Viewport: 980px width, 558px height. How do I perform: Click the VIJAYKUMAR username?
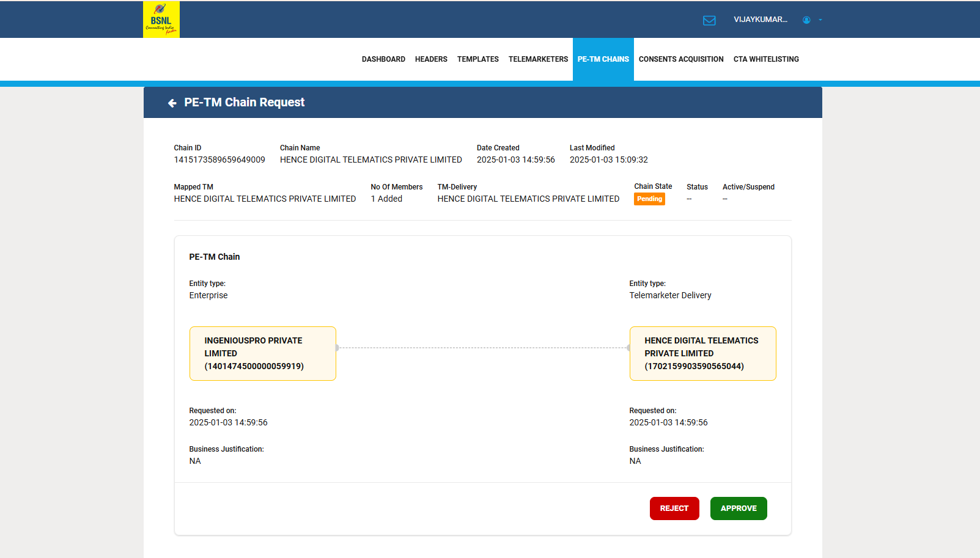tap(761, 20)
